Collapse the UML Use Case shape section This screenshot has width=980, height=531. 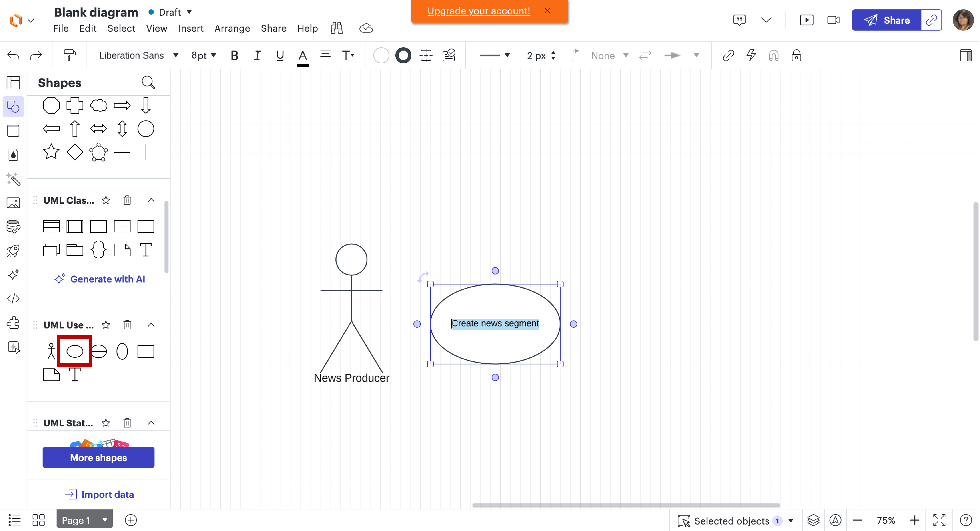[151, 325]
